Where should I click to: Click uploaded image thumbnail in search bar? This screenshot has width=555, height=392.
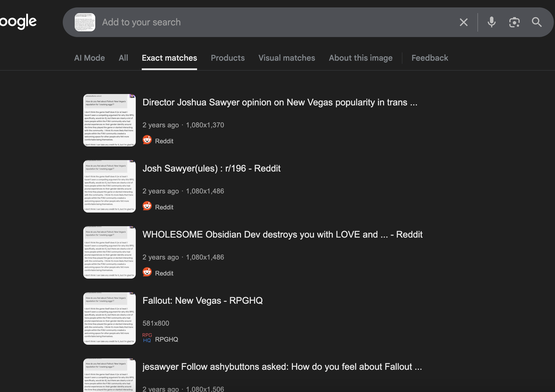click(x=85, y=22)
